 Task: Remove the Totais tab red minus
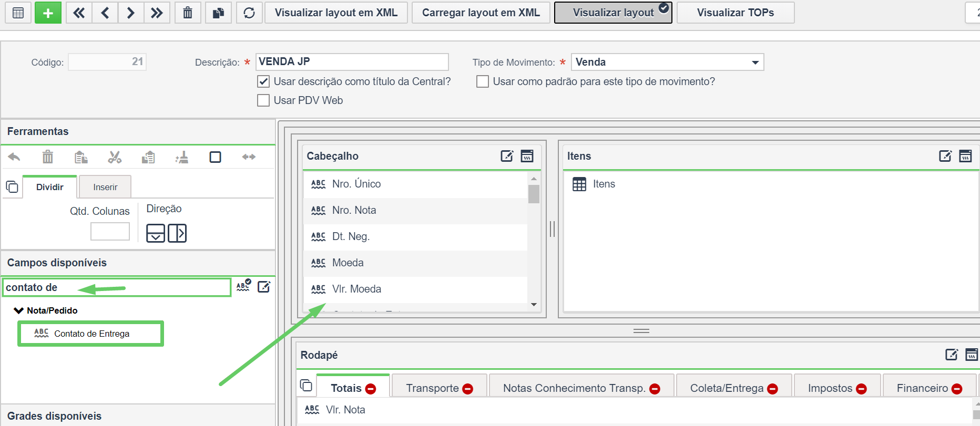pyautogui.click(x=371, y=389)
